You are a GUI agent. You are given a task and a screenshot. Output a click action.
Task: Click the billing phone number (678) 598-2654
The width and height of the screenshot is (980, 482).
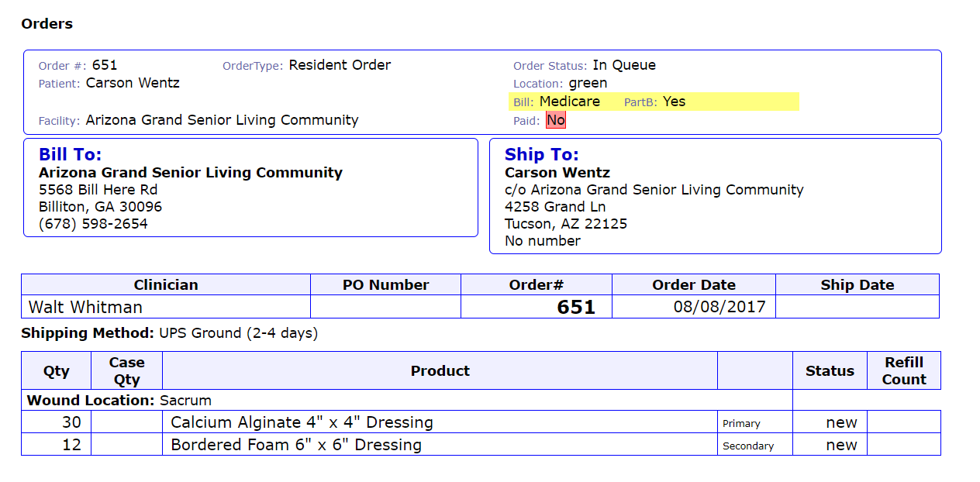point(93,224)
